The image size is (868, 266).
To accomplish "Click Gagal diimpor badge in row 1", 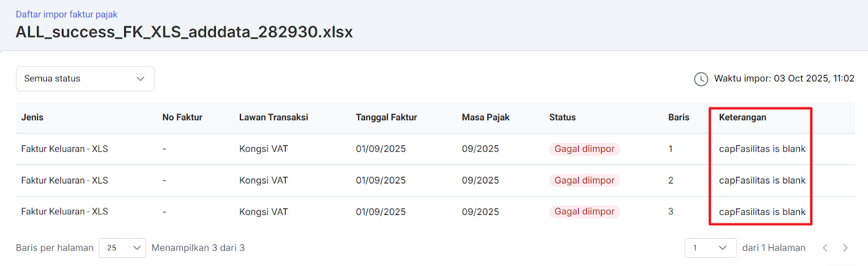I will coord(584,149).
